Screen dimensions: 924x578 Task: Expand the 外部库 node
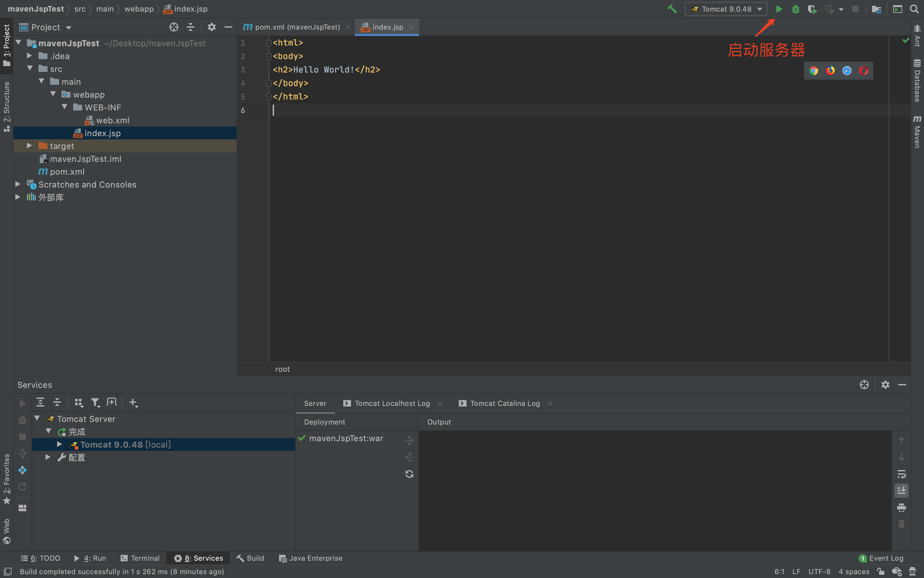pyautogui.click(x=18, y=197)
